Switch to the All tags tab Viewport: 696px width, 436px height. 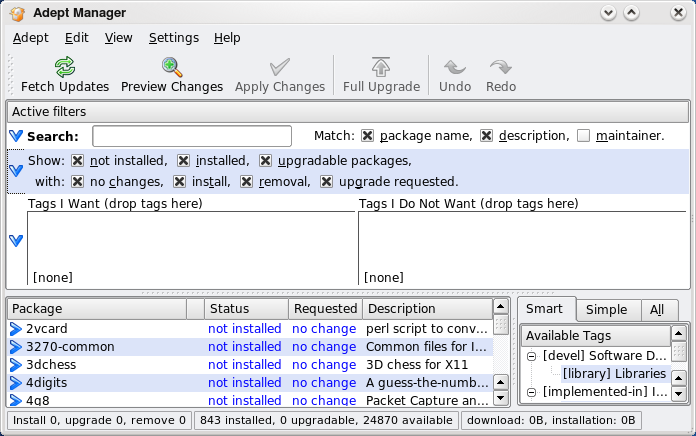pos(659,310)
